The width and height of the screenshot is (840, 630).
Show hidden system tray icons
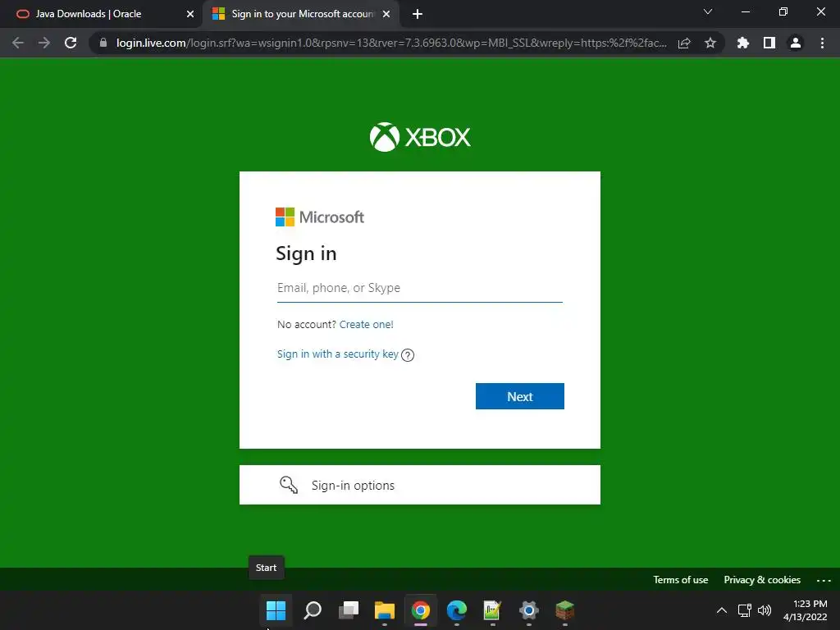click(x=722, y=610)
